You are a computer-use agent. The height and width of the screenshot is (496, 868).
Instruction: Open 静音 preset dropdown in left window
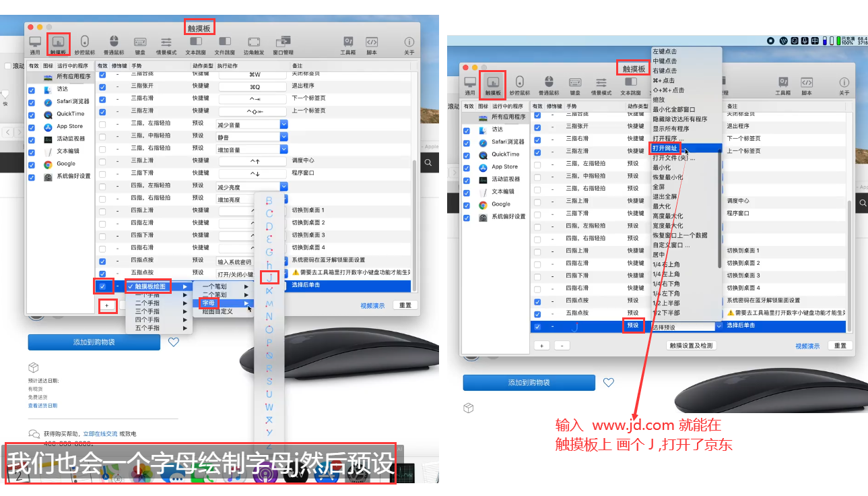pos(284,137)
